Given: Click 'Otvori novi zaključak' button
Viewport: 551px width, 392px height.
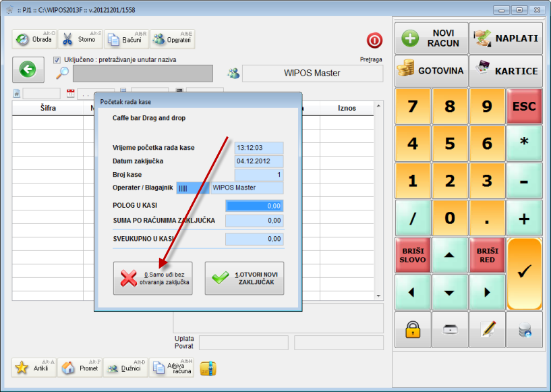Looking at the screenshot, I should click(244, 279).
